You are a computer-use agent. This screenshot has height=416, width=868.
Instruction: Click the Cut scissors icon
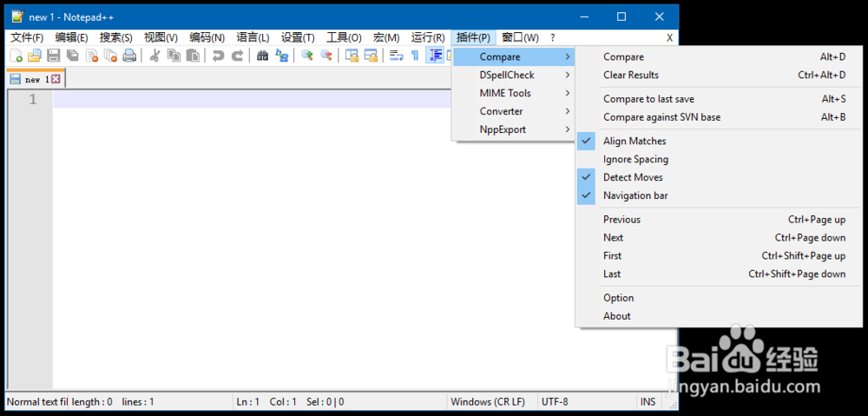(x=155, y=55)
